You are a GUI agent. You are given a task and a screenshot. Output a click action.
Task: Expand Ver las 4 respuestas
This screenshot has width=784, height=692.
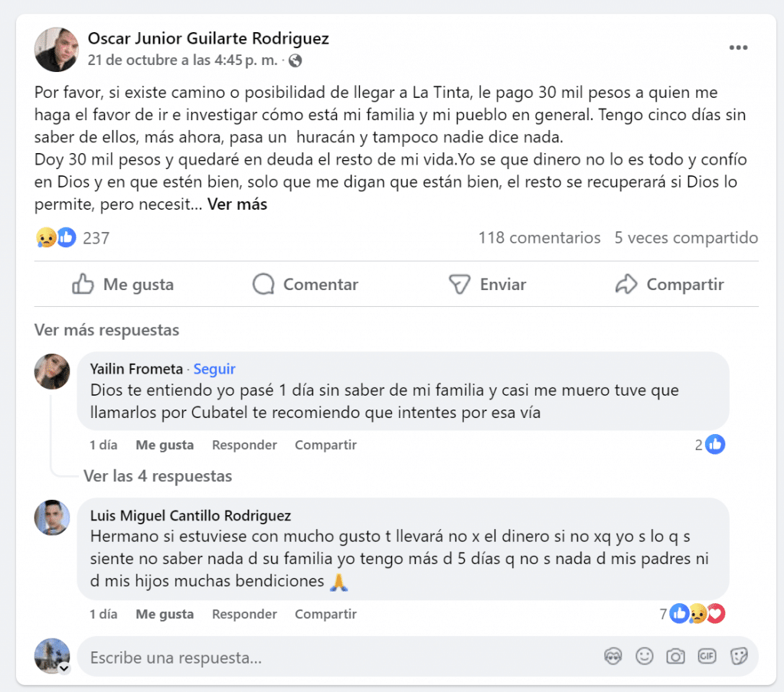[158, 476]
